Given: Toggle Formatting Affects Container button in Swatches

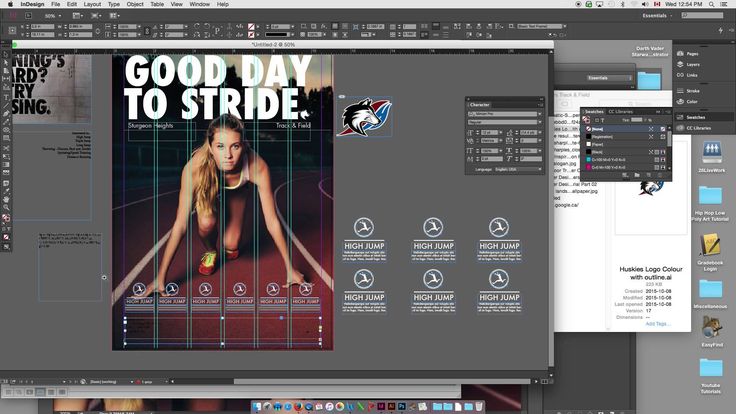Looking at the screenshot, I should (597, 120).
